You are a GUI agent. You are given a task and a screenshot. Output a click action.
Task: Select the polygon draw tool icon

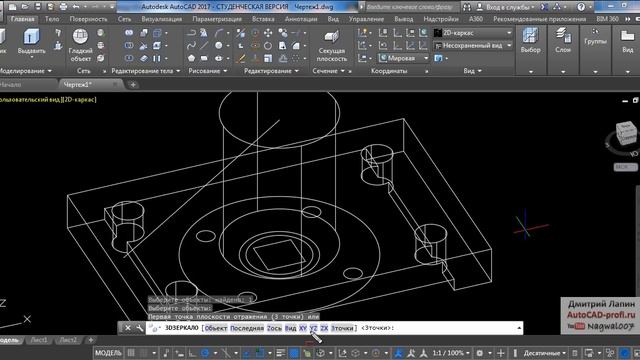coord(191,58)
